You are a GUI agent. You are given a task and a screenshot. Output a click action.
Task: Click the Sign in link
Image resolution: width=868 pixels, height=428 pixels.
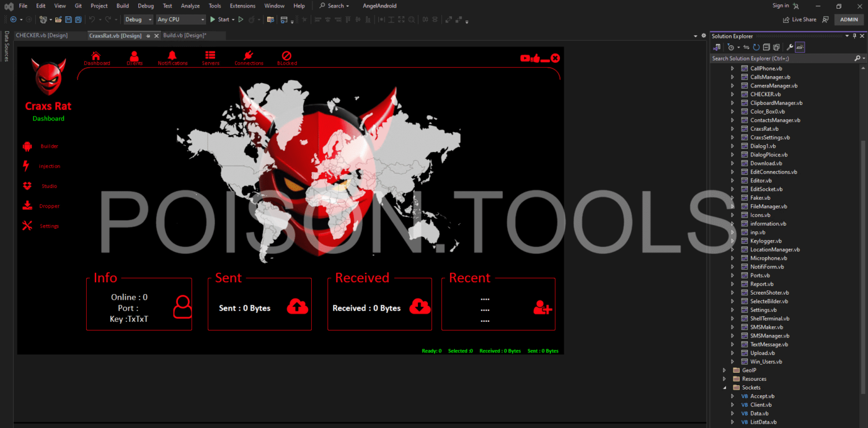(781, 6)
